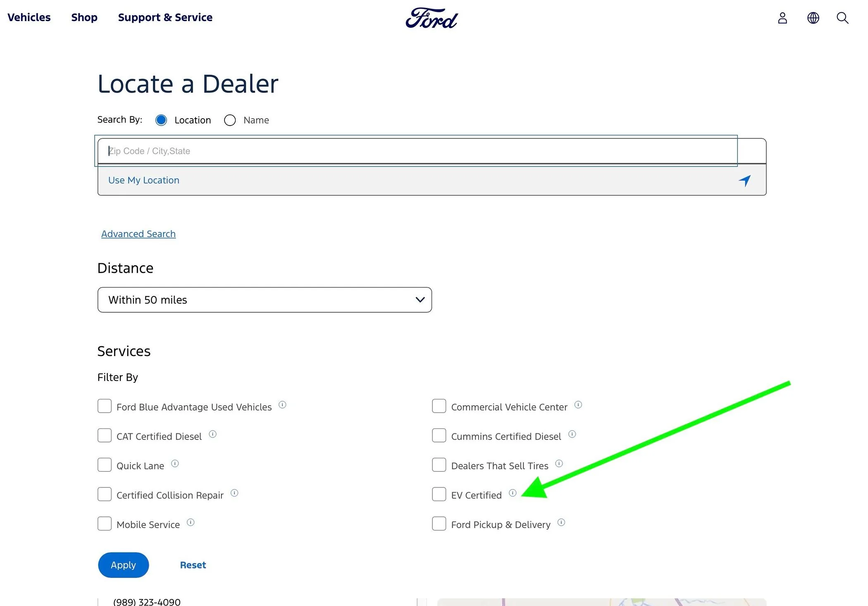Show Commercial Vehicle Center info icon
The image size is (868, 606).
pos(578,405)
